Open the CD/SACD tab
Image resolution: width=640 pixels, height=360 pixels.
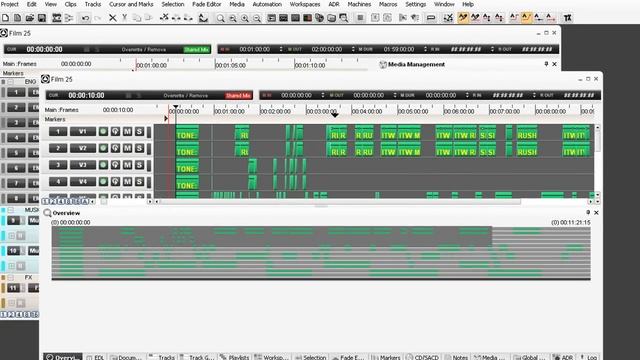tap(422, 357)
